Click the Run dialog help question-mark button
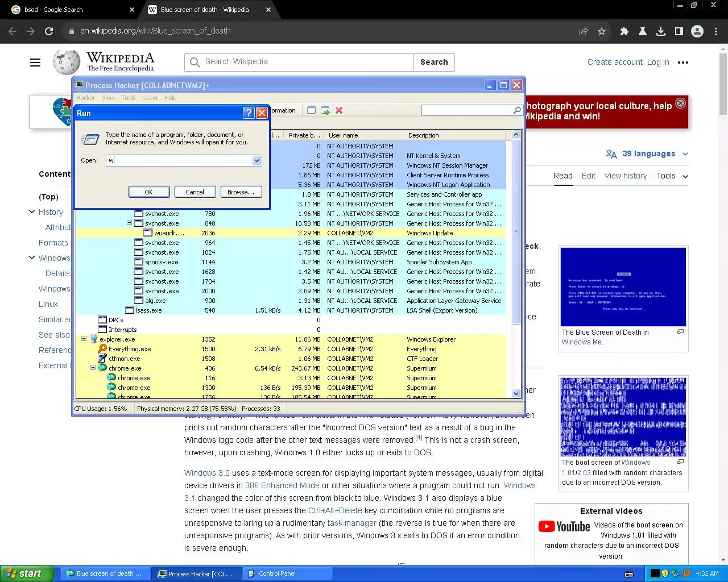 coord(249,113)
